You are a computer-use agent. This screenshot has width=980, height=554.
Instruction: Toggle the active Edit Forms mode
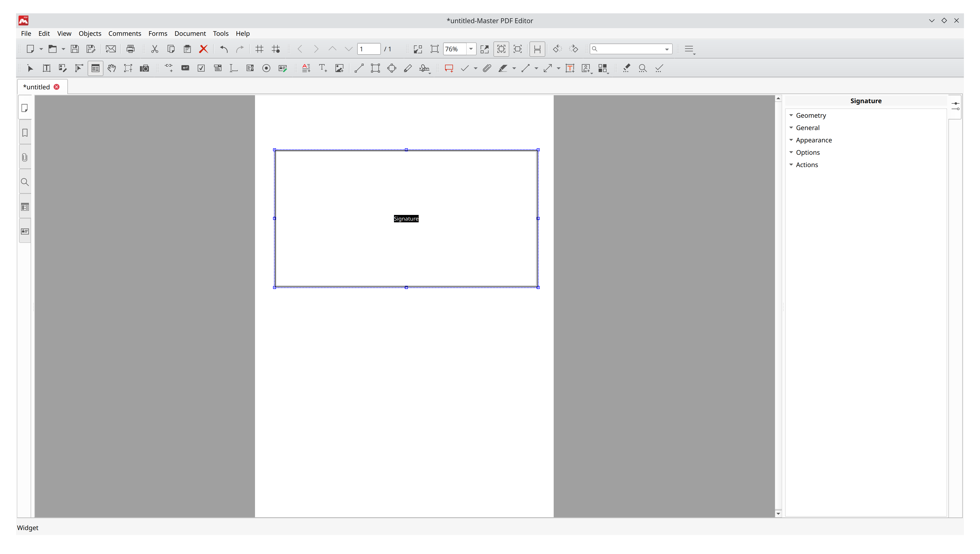(x=95, y=68)
